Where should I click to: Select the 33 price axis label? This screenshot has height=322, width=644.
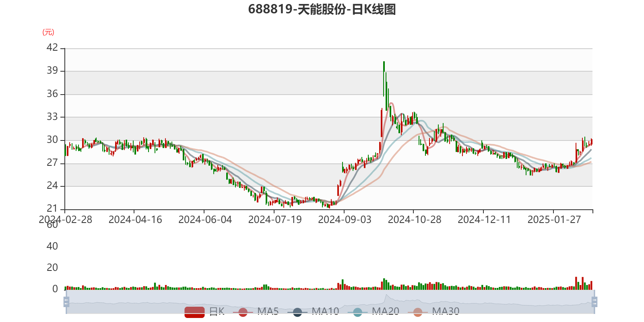(x=52, y=117)
